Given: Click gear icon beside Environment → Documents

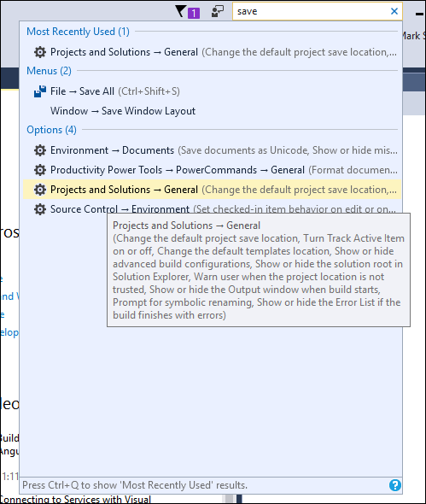Looking at the screenshot, I should tap(40, 150).
